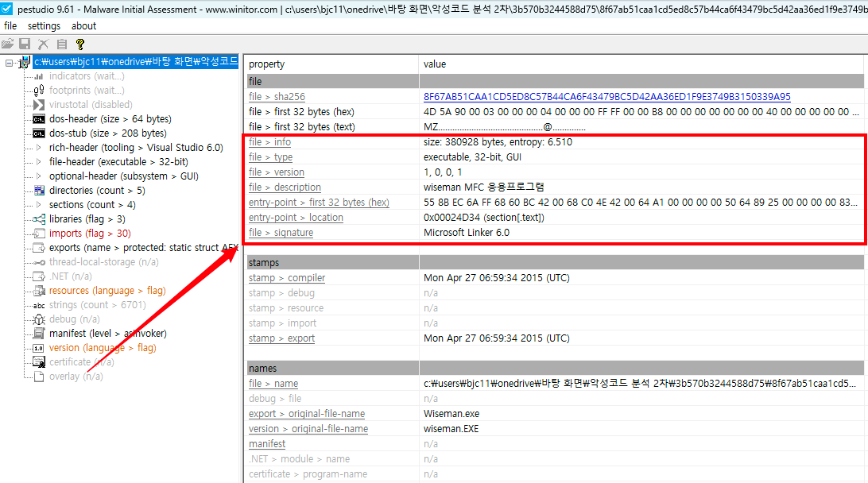Expand the optional-header tree node

pos(39,176)
